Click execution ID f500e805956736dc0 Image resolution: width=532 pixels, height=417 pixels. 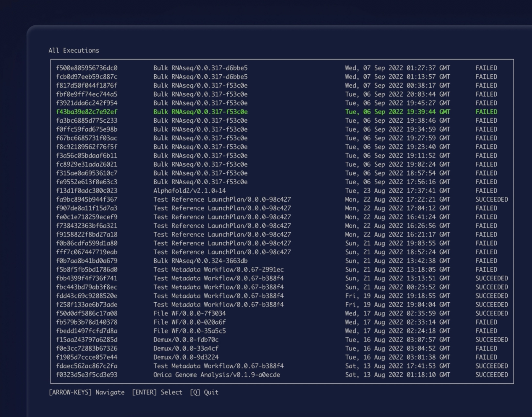[x=86, y=68]
